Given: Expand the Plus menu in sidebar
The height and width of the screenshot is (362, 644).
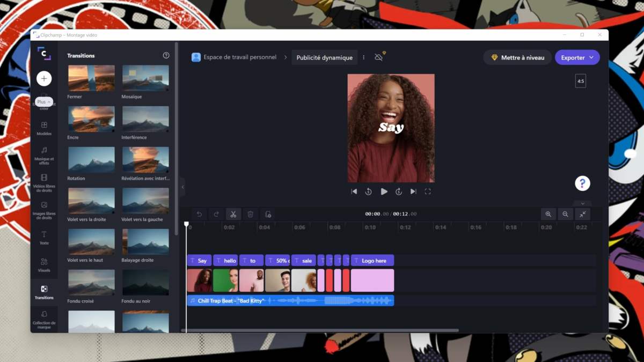Looking at the screenshot, I should point(44,102).
